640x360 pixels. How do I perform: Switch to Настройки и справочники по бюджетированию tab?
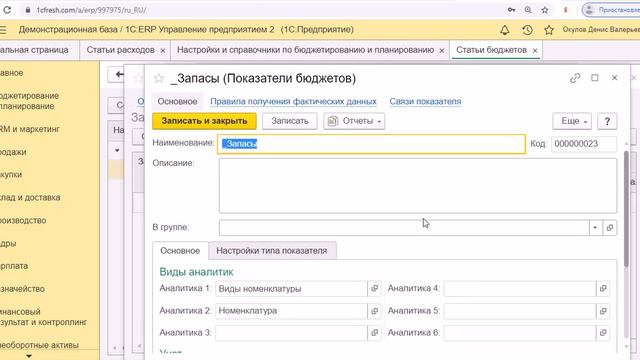305,50
